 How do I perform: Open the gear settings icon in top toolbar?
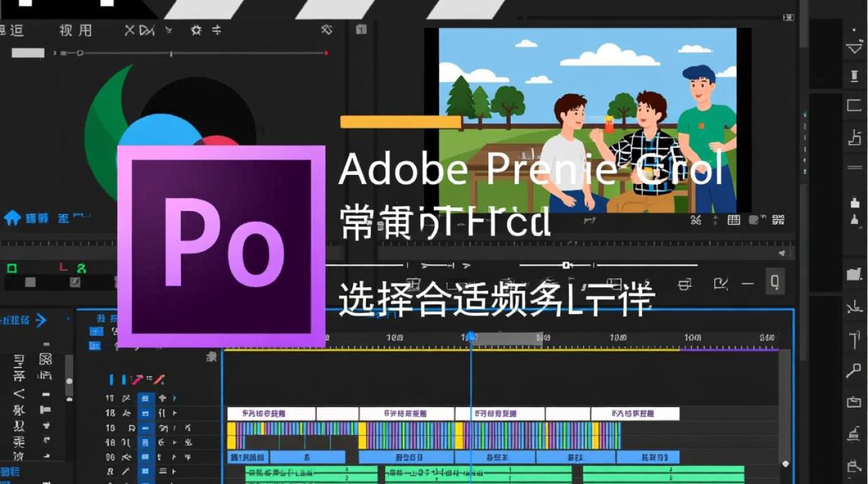196,30
